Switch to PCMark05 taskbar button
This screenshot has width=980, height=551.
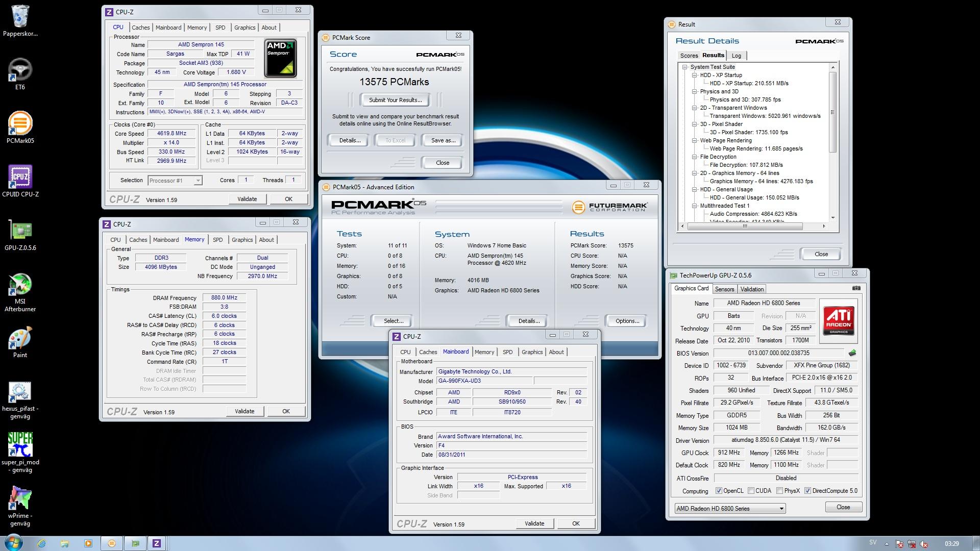pyautogui.click(x=112, y=543)
